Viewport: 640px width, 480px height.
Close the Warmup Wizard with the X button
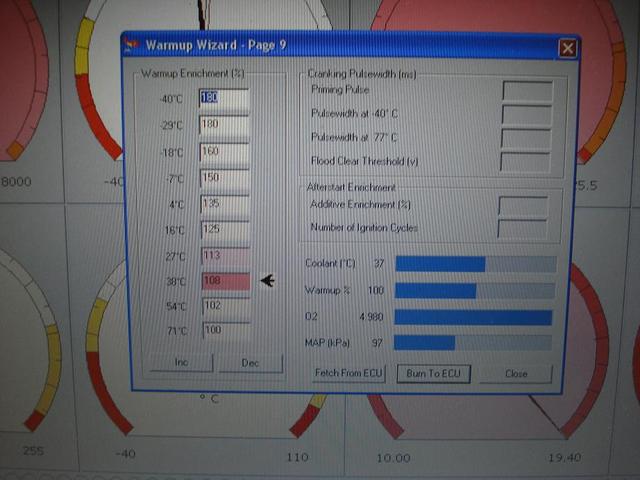567,48
